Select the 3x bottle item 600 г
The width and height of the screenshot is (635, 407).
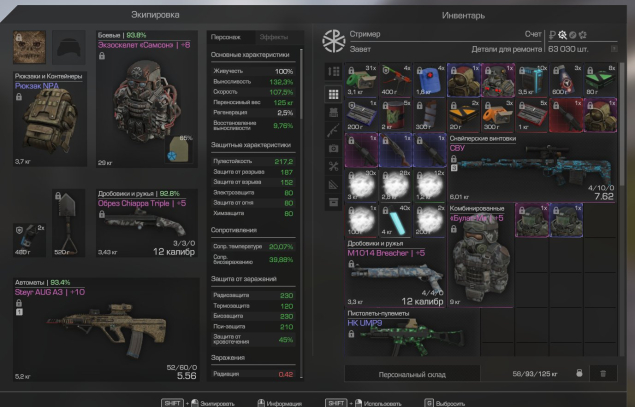coord(566,80)
